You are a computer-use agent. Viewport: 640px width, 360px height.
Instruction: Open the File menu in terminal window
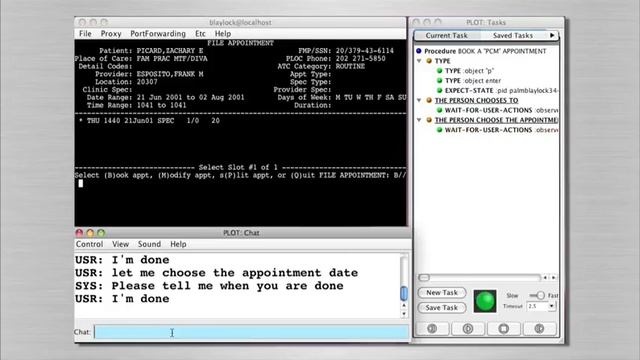pyautogui.click(x=85, y=33)
